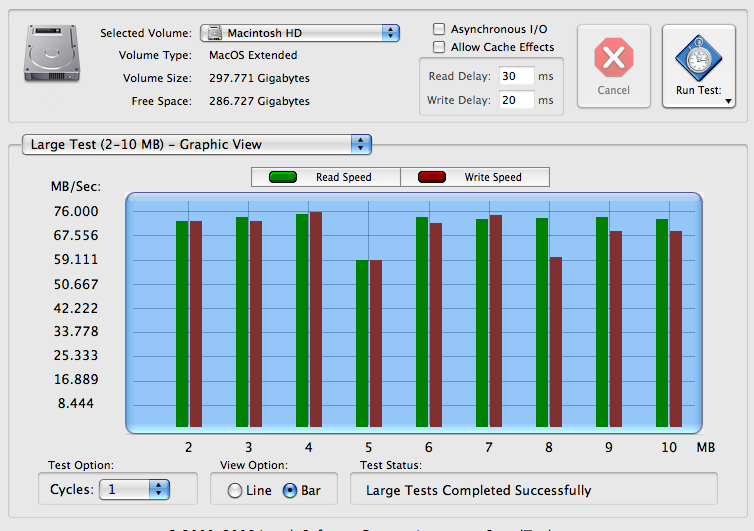Click the test status message text
Viewport: 754px width, 531px height.
(x=478, y=490)
